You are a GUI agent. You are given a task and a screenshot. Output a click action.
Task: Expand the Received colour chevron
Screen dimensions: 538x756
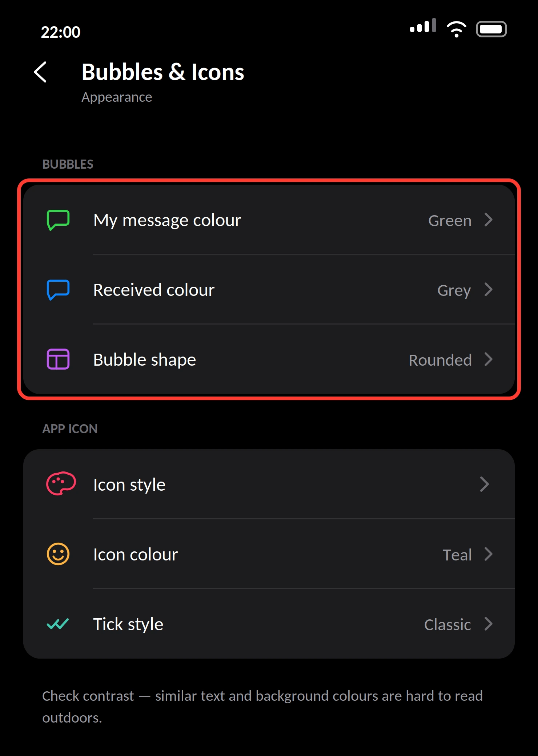tap(489, 290)
